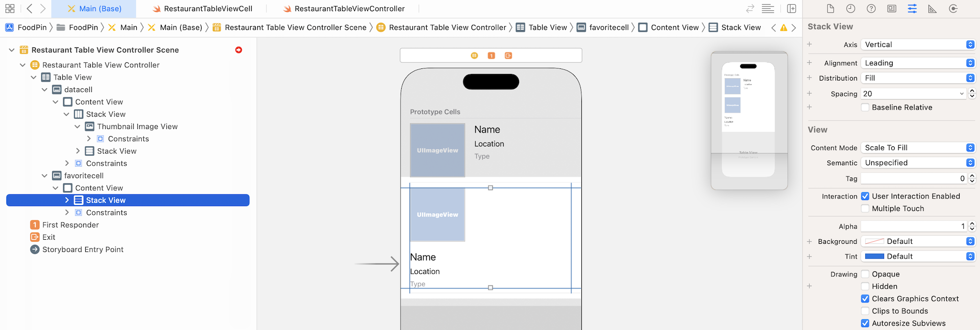Add a new editor pane
Screen dimensions: 980x330
(792, 9)
